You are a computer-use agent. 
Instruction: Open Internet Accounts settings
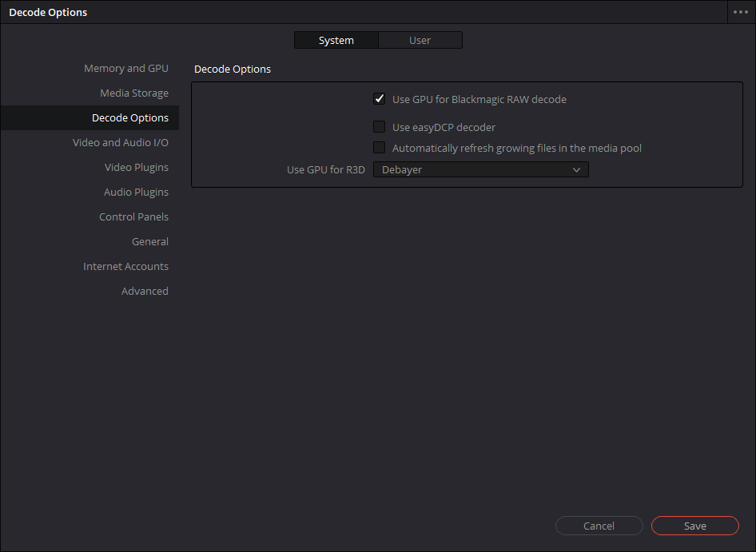125,266
